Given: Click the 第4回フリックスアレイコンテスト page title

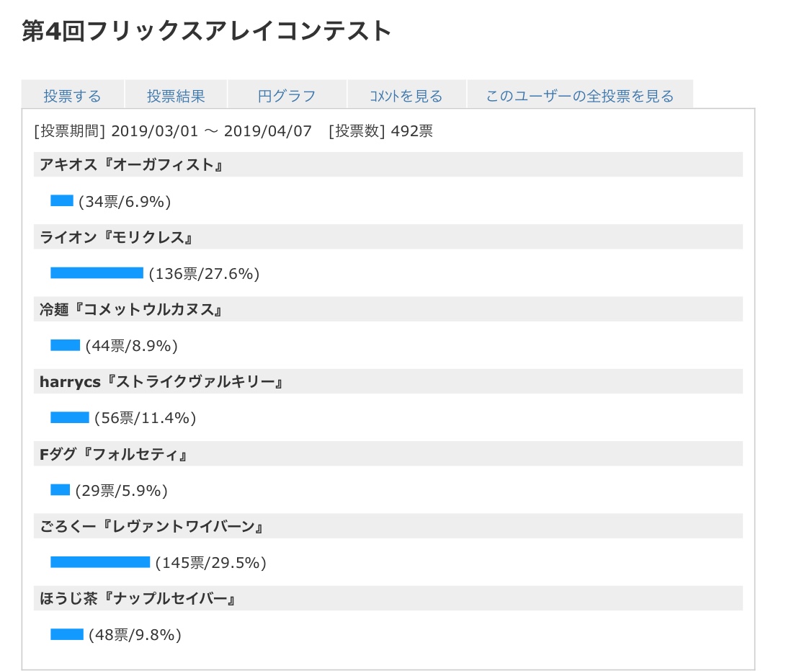Looking at the screenshot, I should (207, 31).
